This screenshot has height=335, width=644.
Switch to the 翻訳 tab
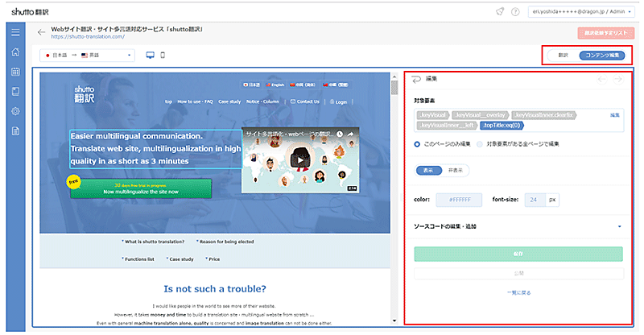[x=563, y=55]
